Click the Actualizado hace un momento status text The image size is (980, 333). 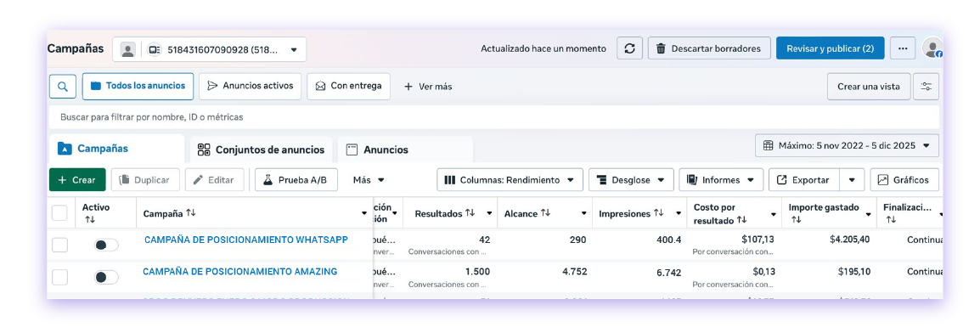[544, 48]
